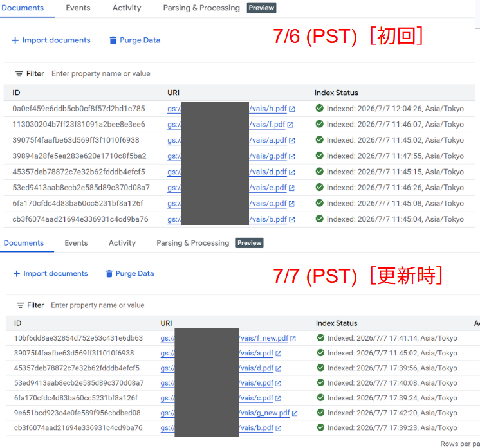Click the trash icon of upper Purge Data
Viewport: 480px width, 448px height.
coord(113,40)
